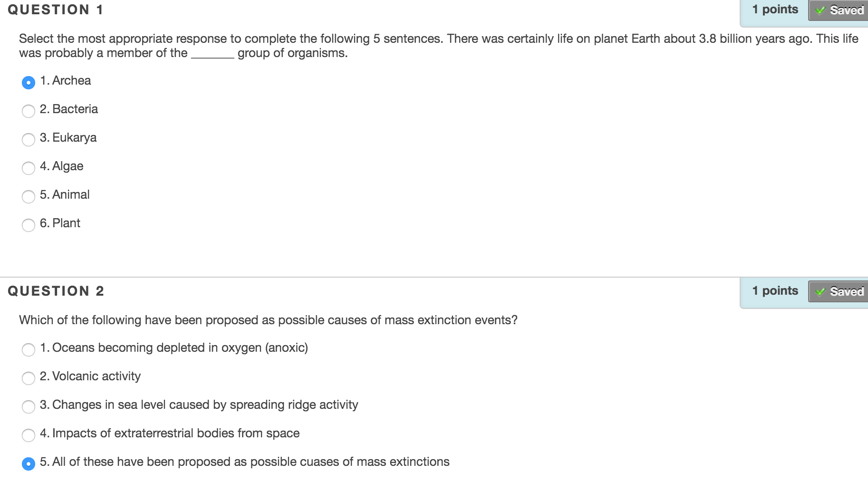Click the Saved button for Question 2
This screenshot has width=868, height=482.
point(839,291)
